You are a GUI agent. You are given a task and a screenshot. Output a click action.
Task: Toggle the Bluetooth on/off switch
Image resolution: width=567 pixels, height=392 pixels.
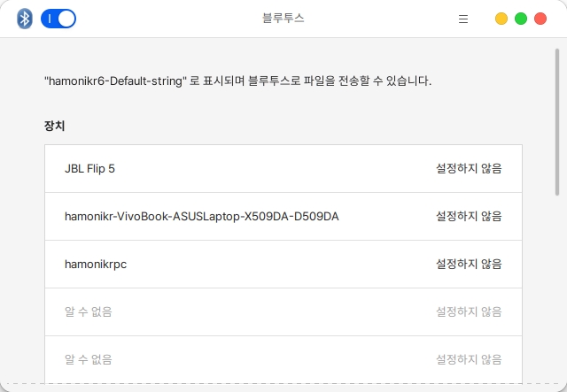click(58, 19)
